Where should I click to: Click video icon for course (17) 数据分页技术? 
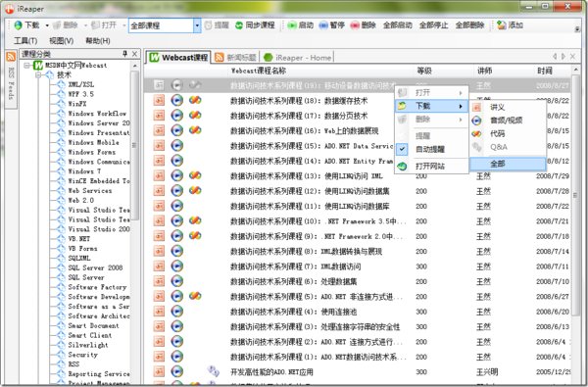[x=177, y=116]
